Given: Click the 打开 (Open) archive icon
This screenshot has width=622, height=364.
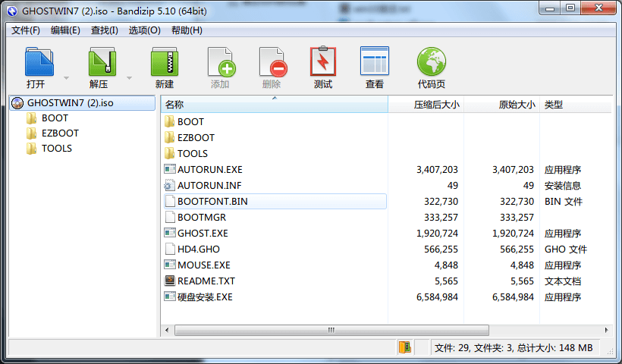Looking at the screenshot, I should coord(37,62).
